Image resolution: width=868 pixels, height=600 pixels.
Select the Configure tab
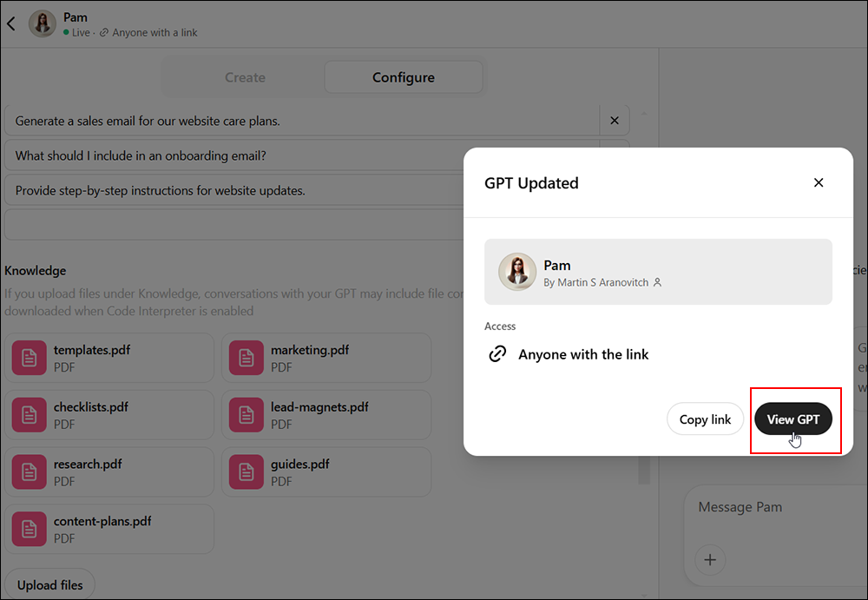[404, 77]
